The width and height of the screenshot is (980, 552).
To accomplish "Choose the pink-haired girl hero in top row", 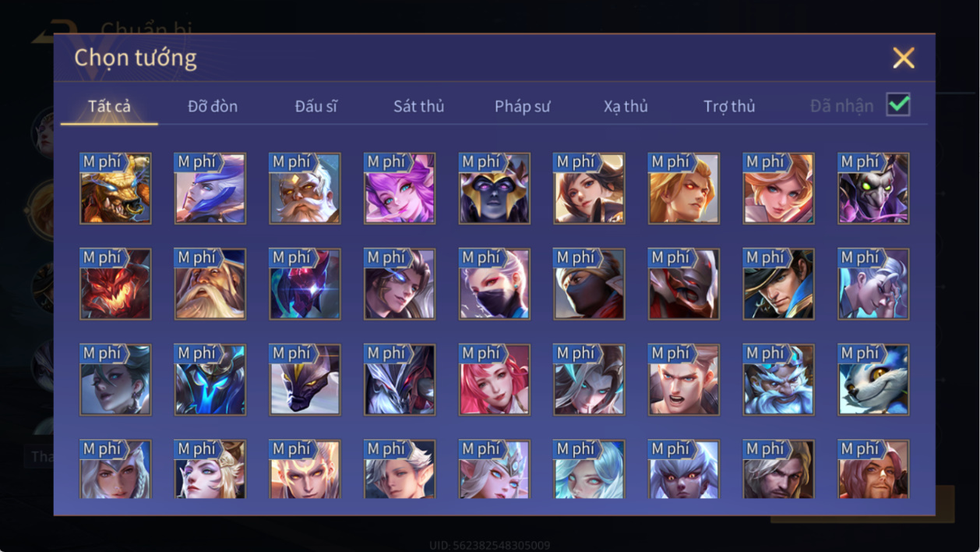I will pyautogui.click(x=400, y=188).
